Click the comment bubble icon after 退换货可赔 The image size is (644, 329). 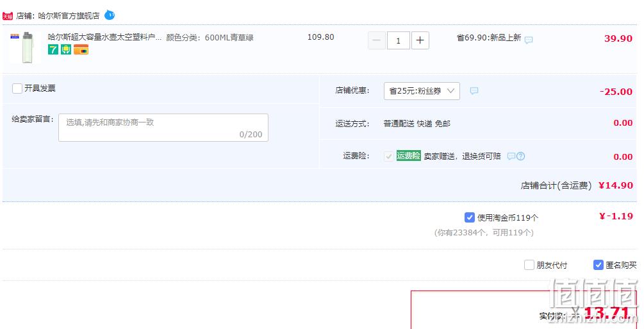click(511, 156)
